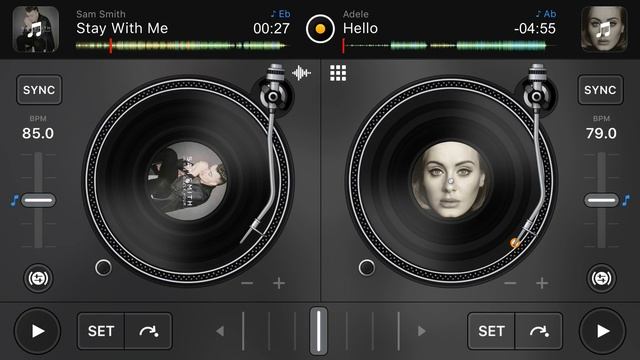640x360 pixels.
Task: Toggle the right deck loop button
Action: [601, 278]
